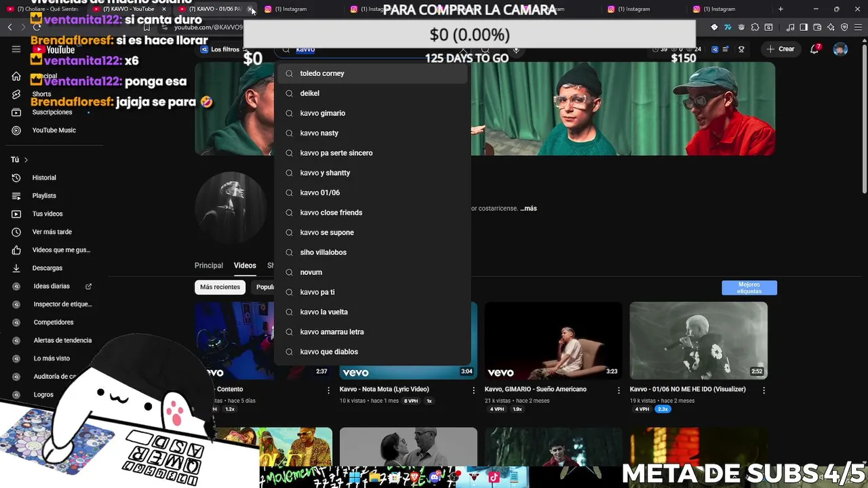868x488 pixels.
Task: Open Lo más visto tool
Action: pos(52,359)
